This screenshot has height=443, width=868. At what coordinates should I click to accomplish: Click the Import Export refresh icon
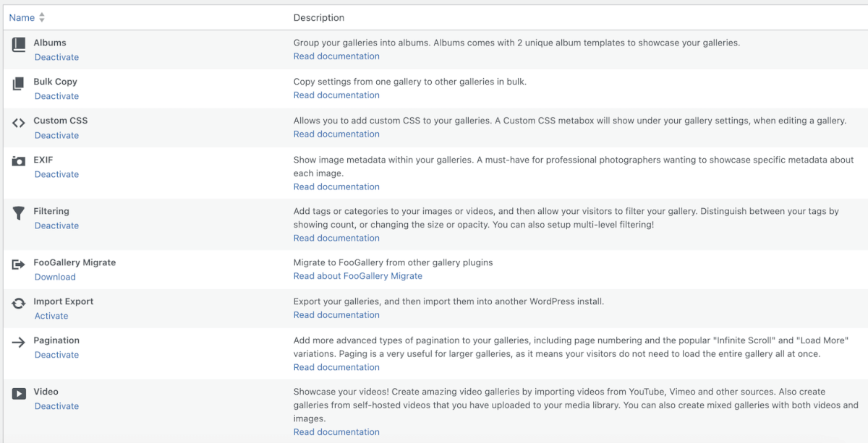pyautogui.click(x=19, y=304)
